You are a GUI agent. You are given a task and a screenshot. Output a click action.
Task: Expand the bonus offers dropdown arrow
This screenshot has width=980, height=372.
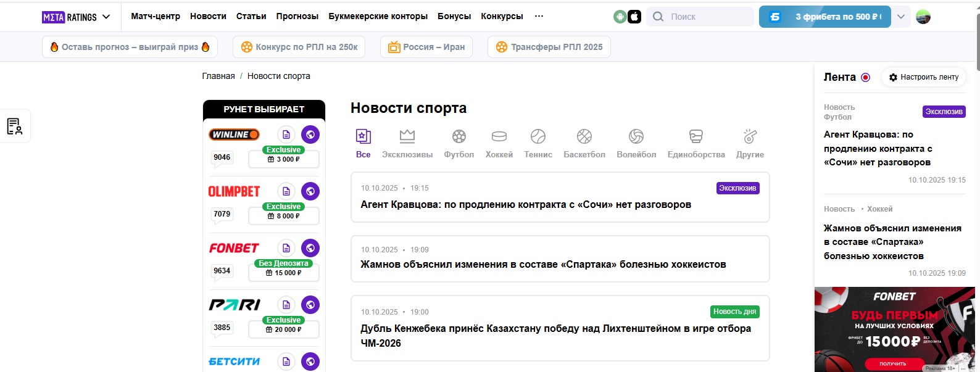pyautogui.click(x=901, y=17)
